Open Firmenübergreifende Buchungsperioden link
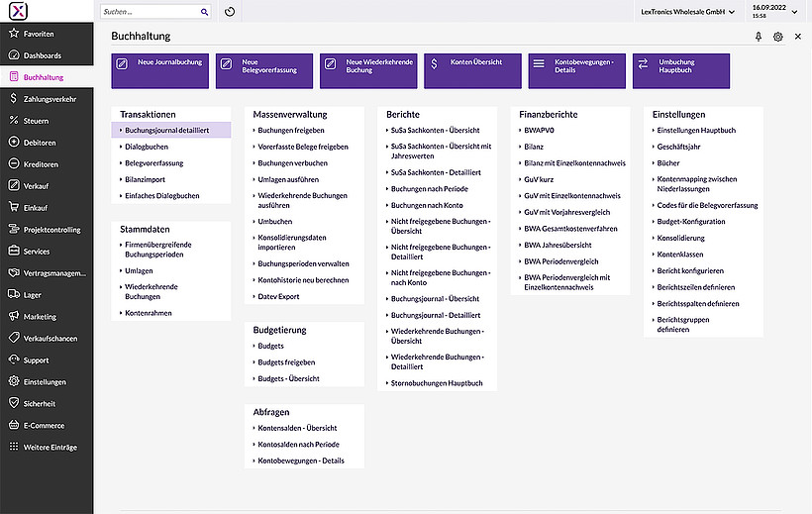Image resolution: width=812 pixels, height=514 pixels. tap(158, 250)
